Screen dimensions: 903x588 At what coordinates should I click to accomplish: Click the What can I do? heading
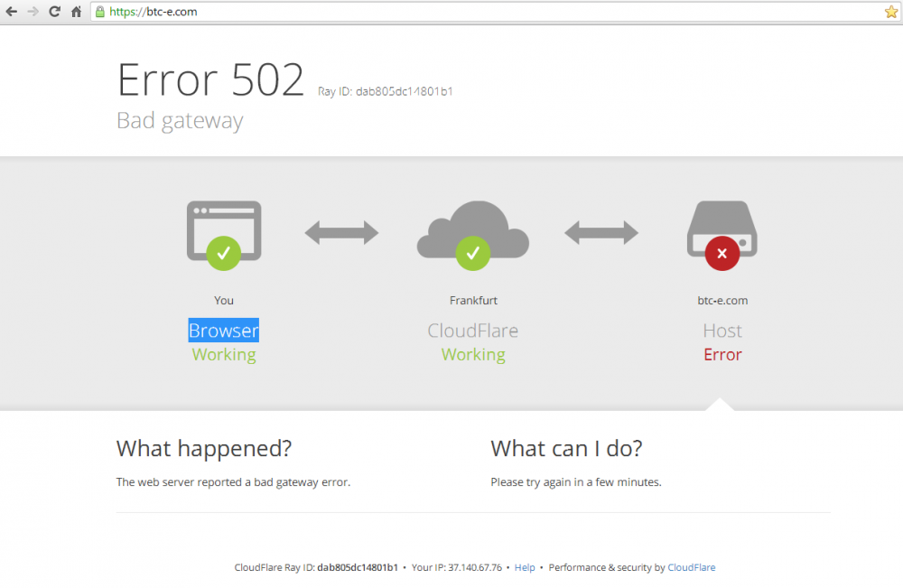coord(566,448)
